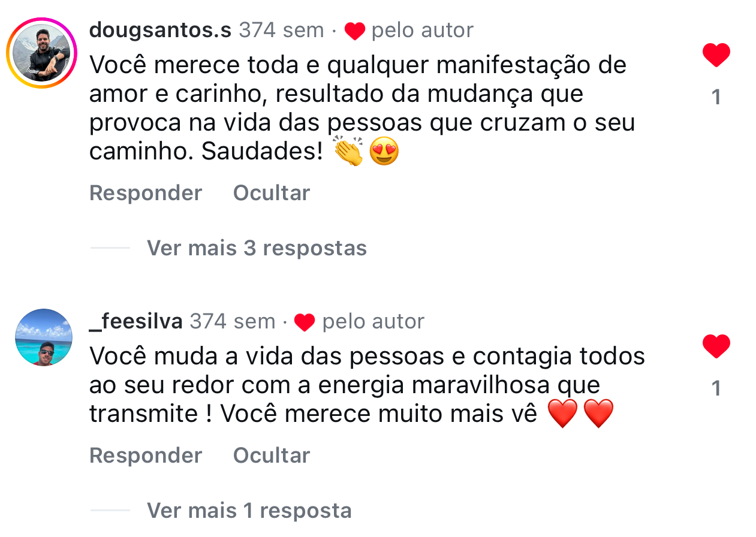View like count on _feesilva's comment
The height and width of the screenshot is (537, 756).
[x=716, y=389]
